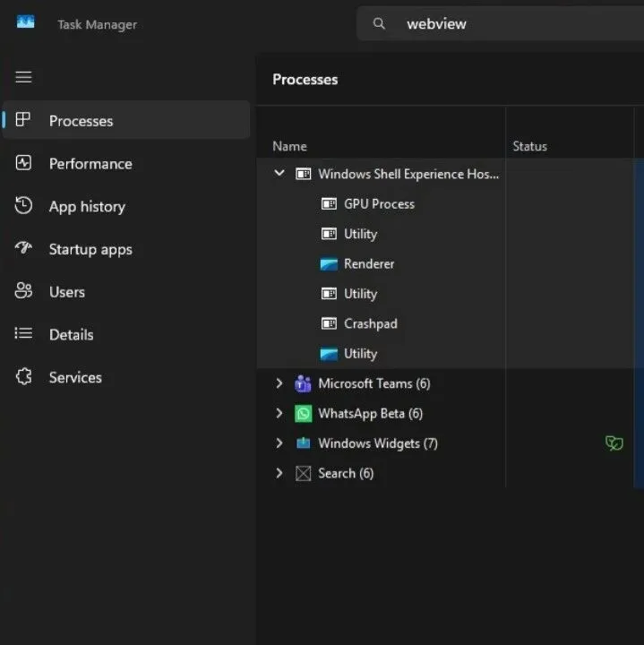Select the Windows Widgets (7) row

click(450, 443)
